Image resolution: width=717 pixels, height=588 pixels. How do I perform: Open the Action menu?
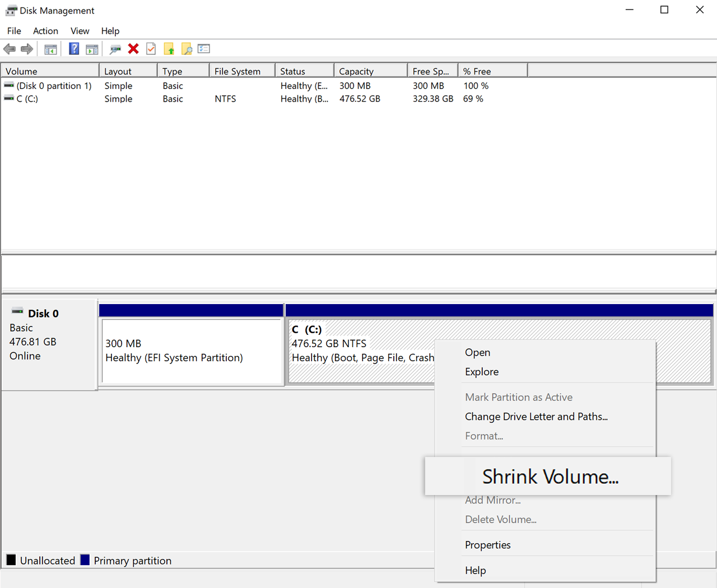[x=45, y=31]
